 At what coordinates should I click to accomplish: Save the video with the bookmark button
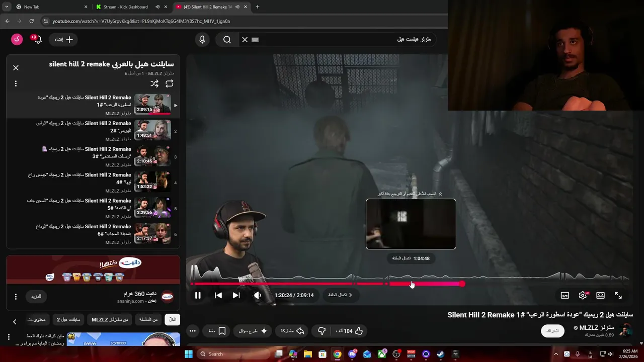point(217,331)
